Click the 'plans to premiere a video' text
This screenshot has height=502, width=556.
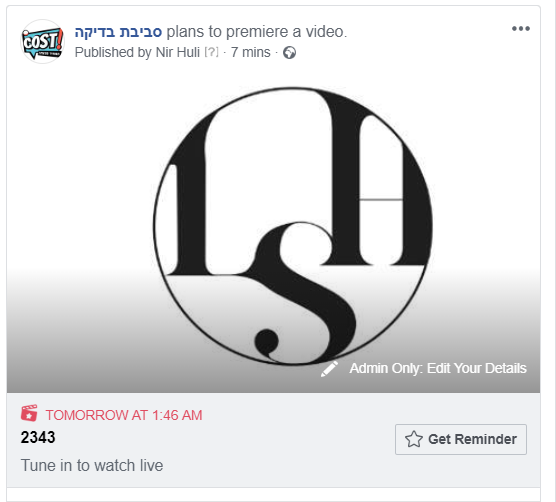coord(257,32)
